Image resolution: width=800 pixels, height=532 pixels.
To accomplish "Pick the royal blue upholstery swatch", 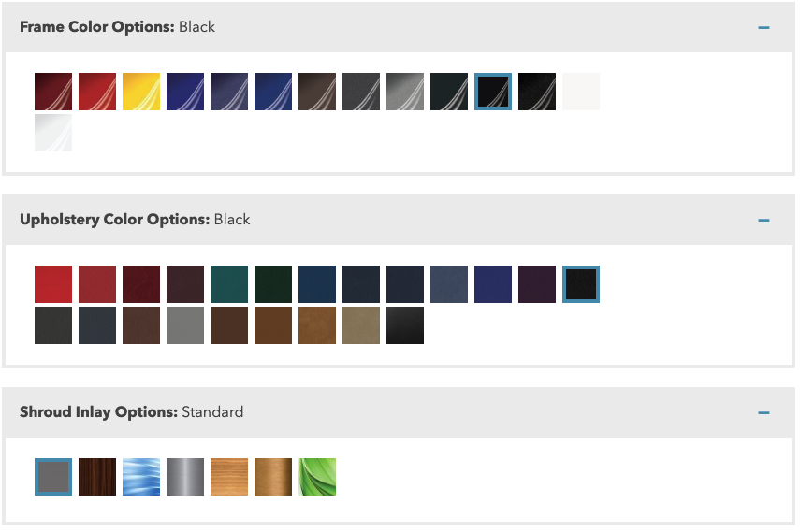I will coord(493,284).
